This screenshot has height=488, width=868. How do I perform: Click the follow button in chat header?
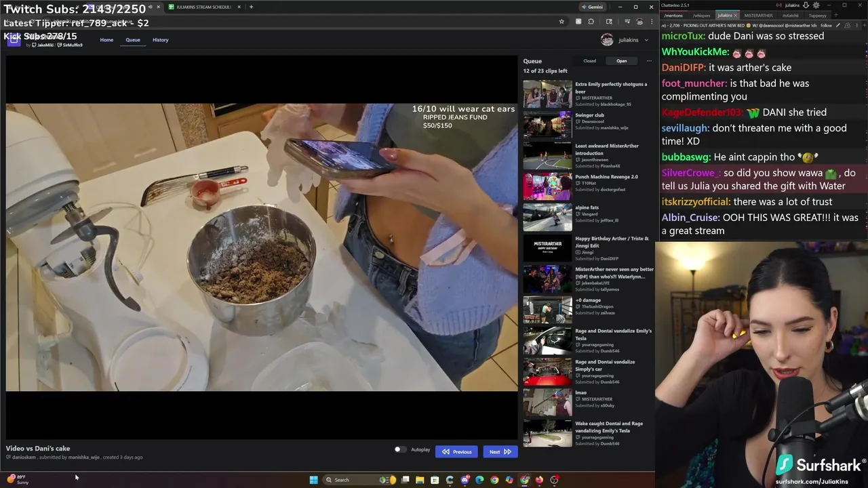click(x=826, y=26)
